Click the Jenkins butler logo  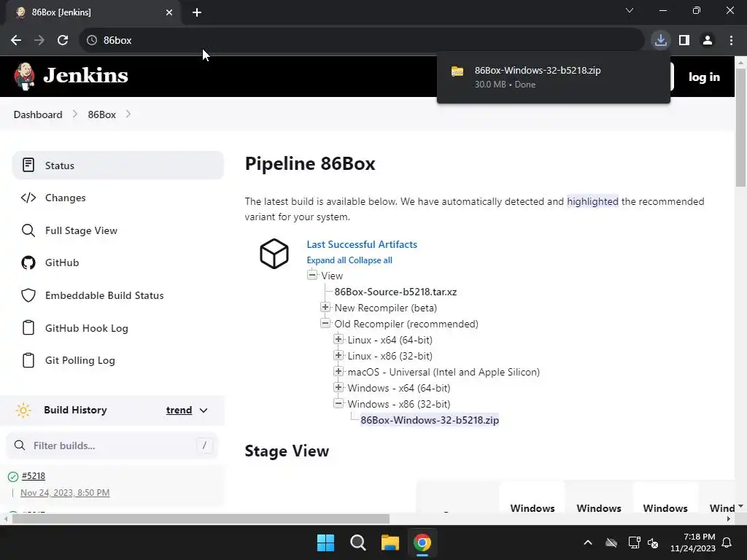pos(24,76)
